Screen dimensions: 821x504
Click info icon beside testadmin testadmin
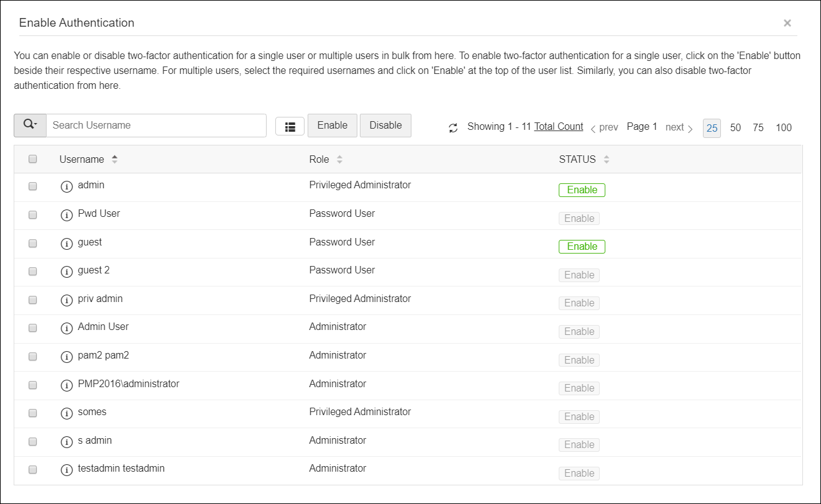click(67, 470)
